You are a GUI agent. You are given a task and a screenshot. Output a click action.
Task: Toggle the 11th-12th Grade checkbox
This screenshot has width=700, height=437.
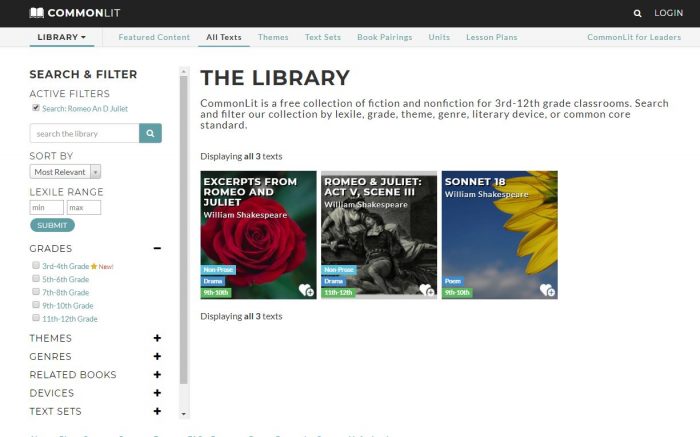(x=36, y=318)
